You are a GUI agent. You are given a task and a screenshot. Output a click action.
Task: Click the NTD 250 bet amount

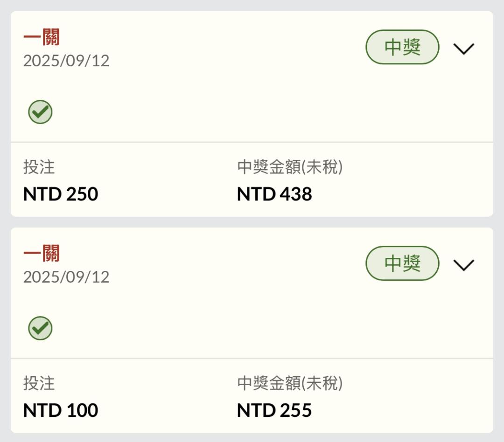(61, 194)
